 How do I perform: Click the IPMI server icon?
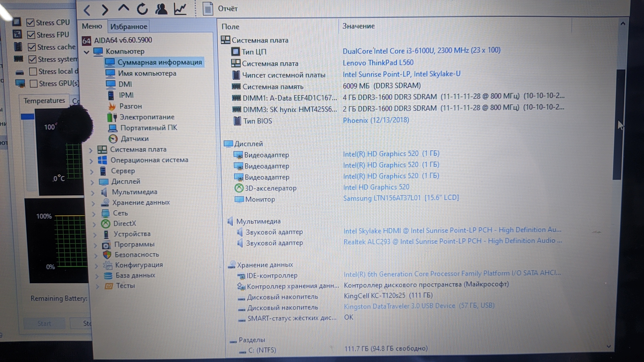pos(111,96)
